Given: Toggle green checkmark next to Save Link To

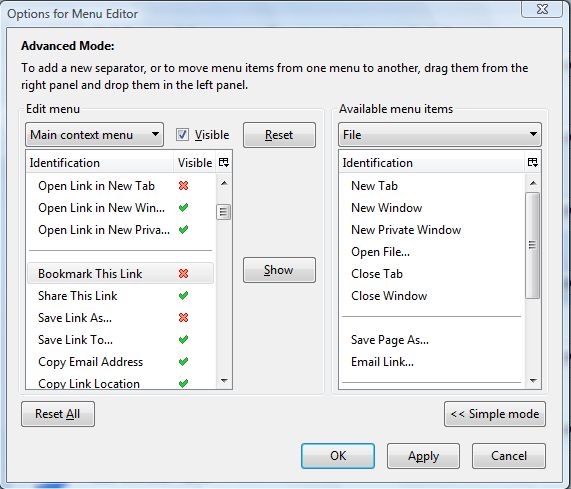Looking at the screenshot, I should click(184, 339).
